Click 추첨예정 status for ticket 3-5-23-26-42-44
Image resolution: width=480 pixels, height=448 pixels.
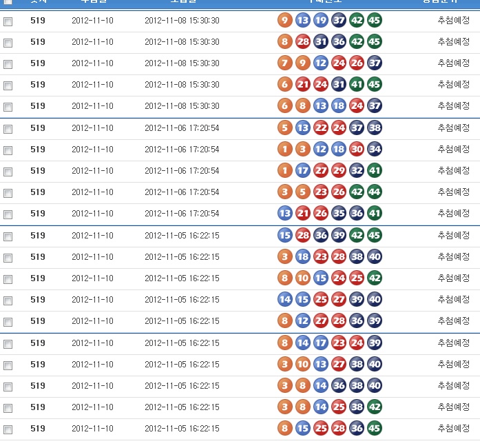tap(453, 192)
